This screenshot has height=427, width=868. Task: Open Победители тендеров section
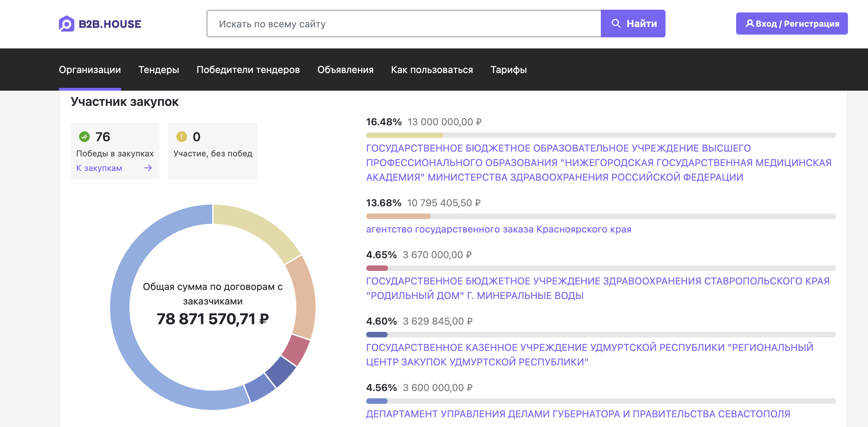(x=248, y=70)
